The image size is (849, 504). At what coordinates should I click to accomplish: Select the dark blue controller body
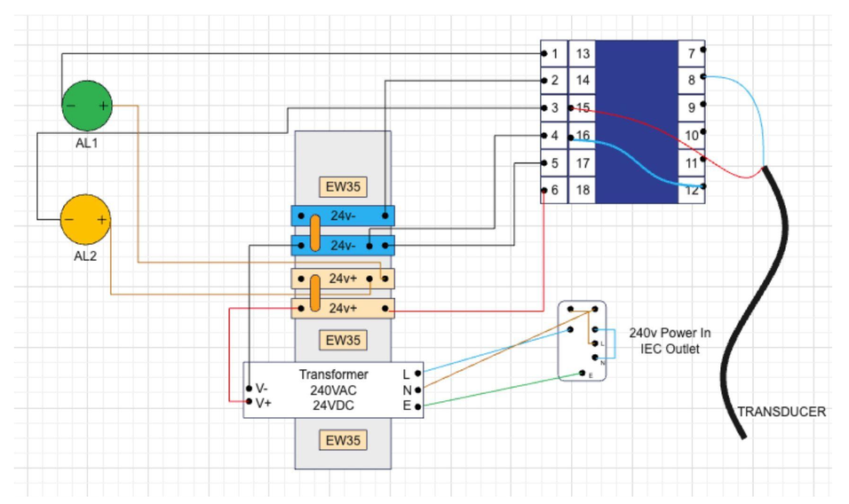[636, 122]
